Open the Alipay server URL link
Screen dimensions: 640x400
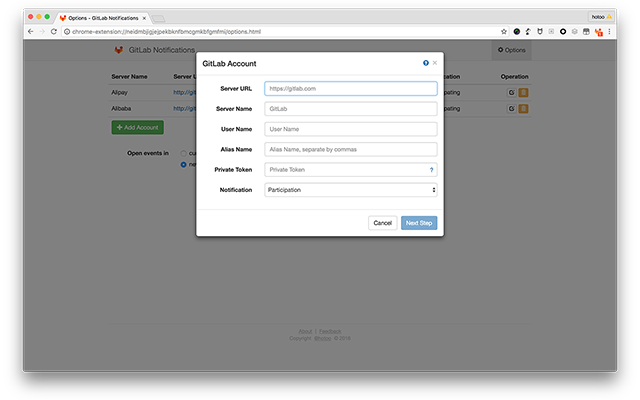click(x=184, y=93)
